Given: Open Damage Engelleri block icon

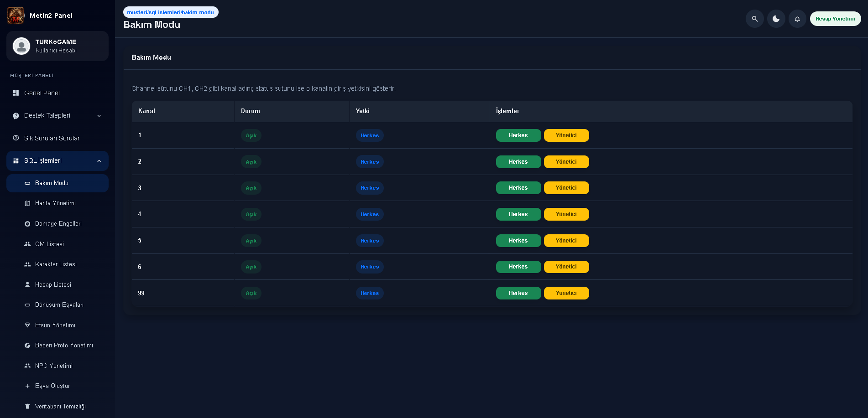Looking at the screenshot, I should click(x=27, y=224).
